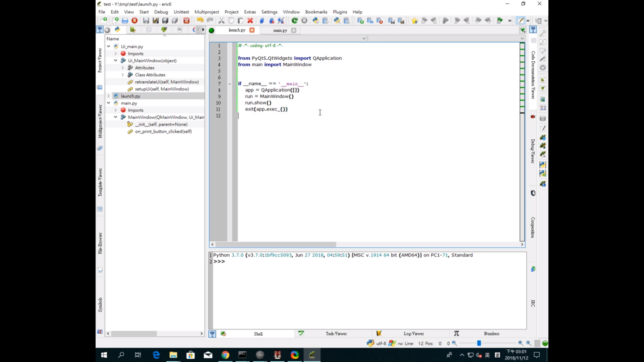Screen dimensions: 644x362
Task: Click the New project icon with green plus
Action: click(361, 20)
